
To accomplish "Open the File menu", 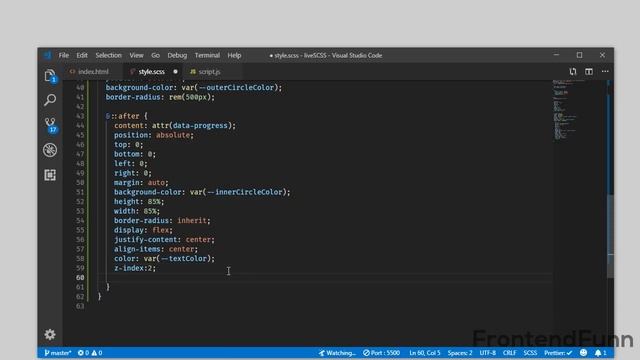I will (x=64, y=55).
